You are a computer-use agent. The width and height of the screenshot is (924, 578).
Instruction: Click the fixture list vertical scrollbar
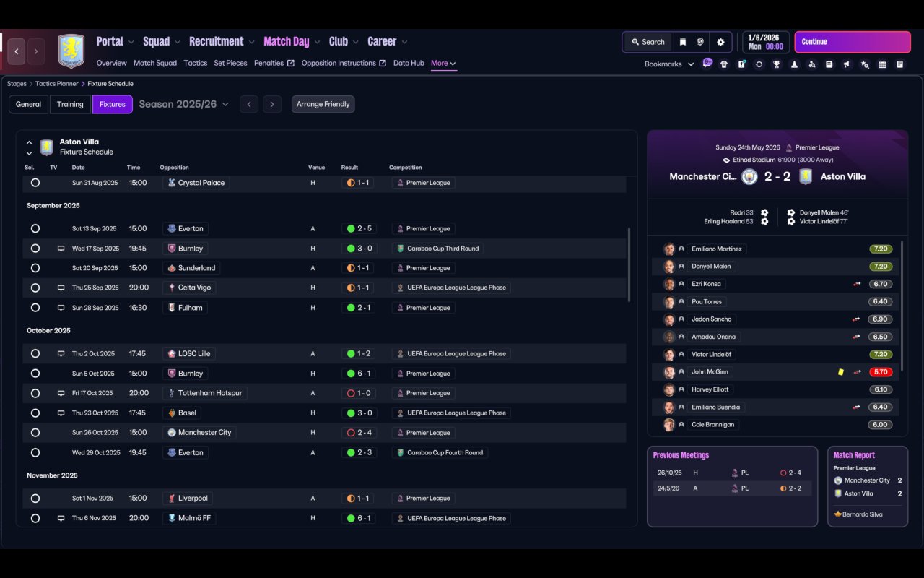pyautogui.click(x=629, y=264)
